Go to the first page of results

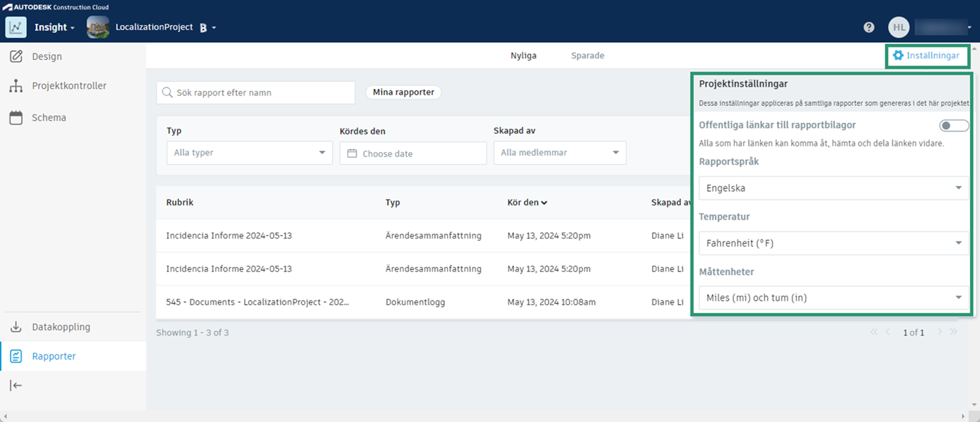click(874, 332)
